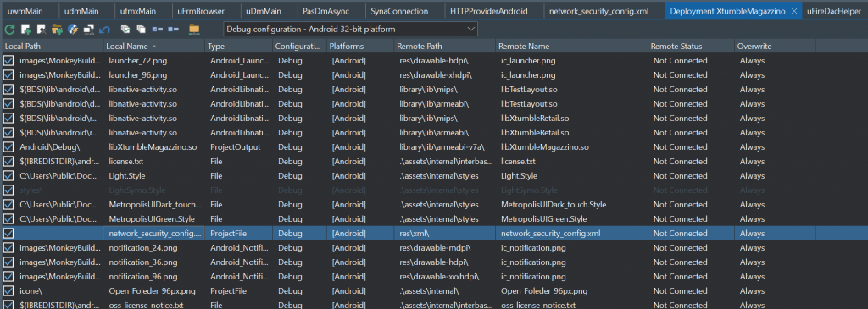Sort by the Configuration column header
The width and height of the screenshot is (868, 309).
click(x=299, y=47)
